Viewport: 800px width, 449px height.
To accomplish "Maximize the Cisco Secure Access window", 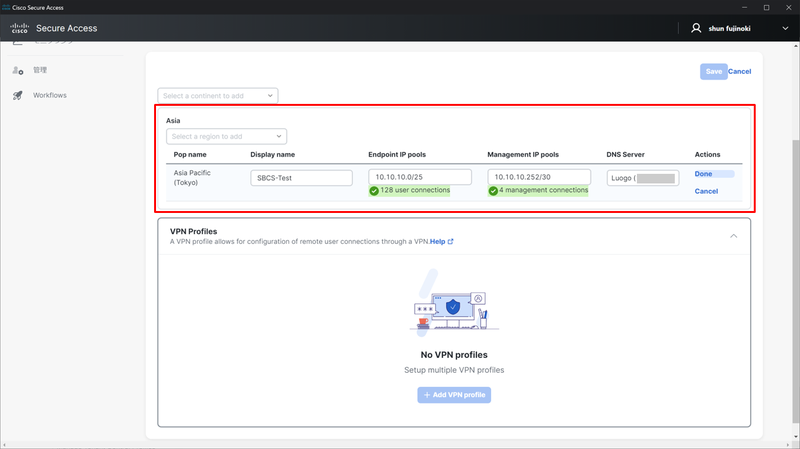I will [766, 7].
